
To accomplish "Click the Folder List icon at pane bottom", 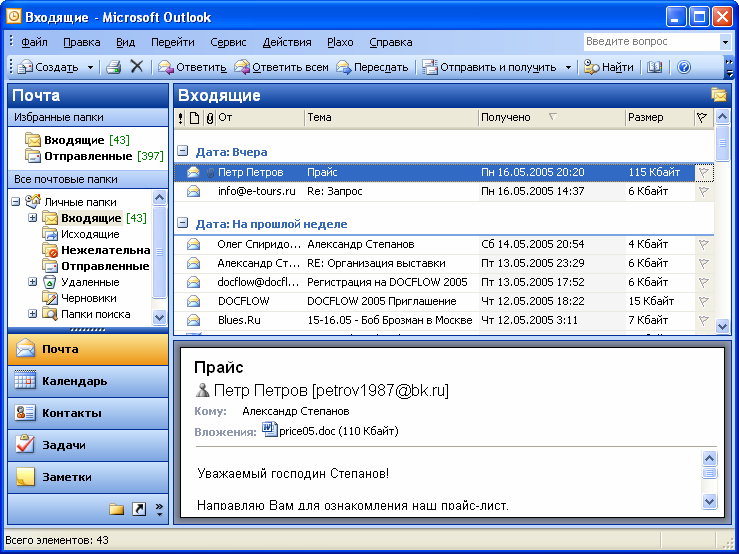I will pyautogui.click(x=116, y=509).
